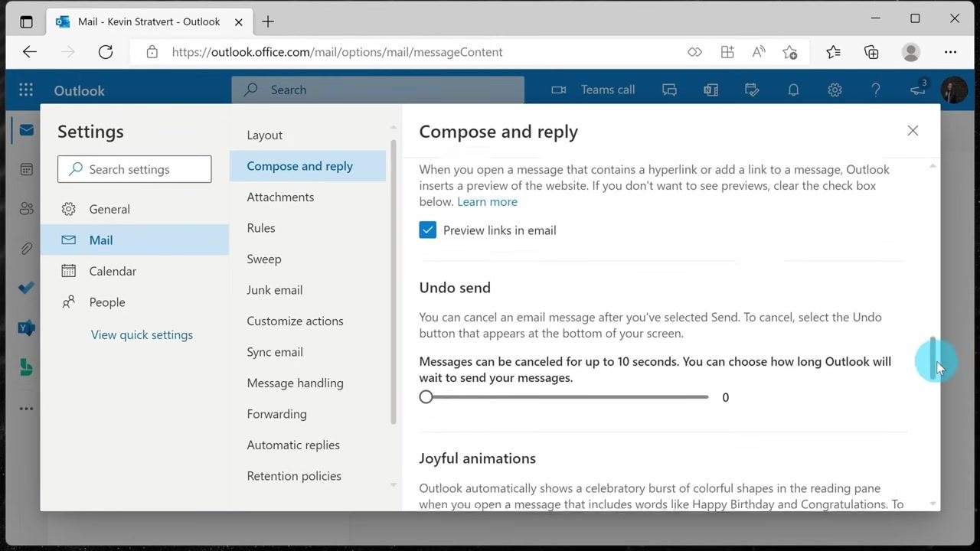980x551 pixels.
Task: Open the To Do checkmark app
Action: (26, 288)
